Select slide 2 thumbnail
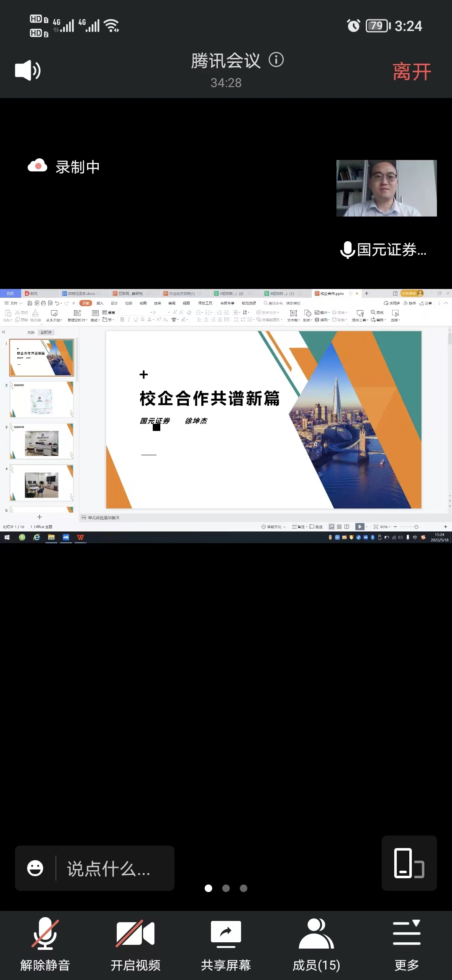 [41, 399]
